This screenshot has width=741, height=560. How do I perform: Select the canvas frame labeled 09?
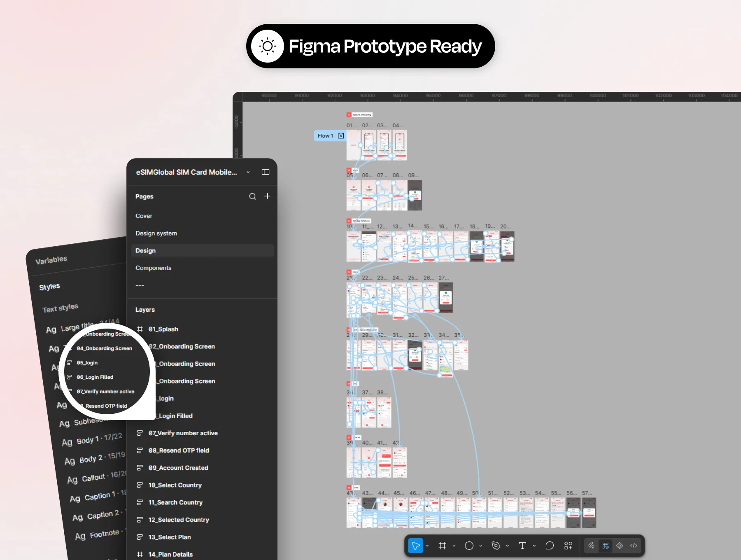tap(415, 195)
